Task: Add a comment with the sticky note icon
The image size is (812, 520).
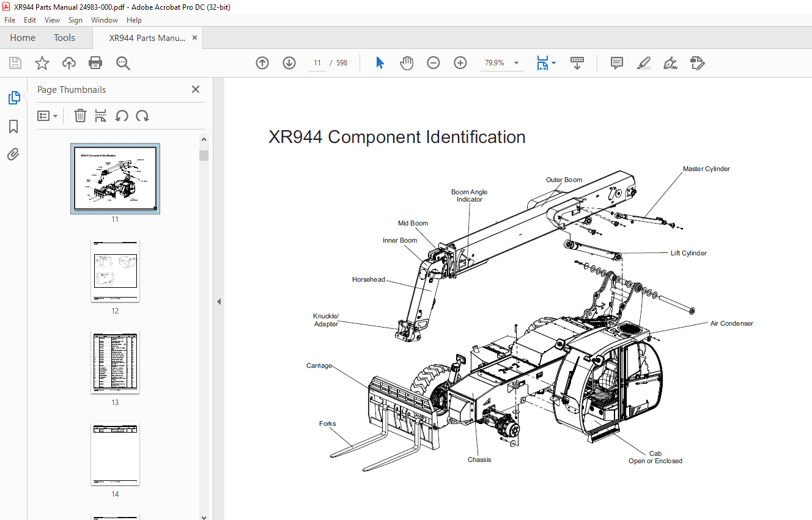Action: click(617, 63)
